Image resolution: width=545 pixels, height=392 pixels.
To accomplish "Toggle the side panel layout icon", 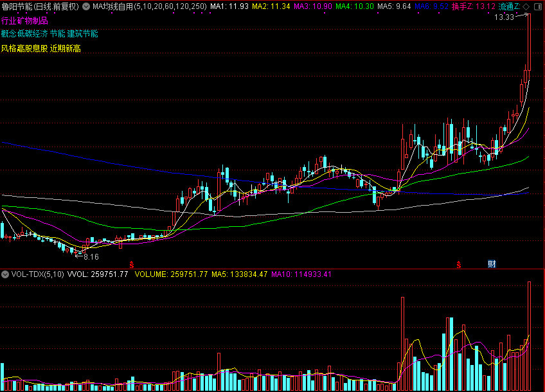I will (x=538, y=6).
